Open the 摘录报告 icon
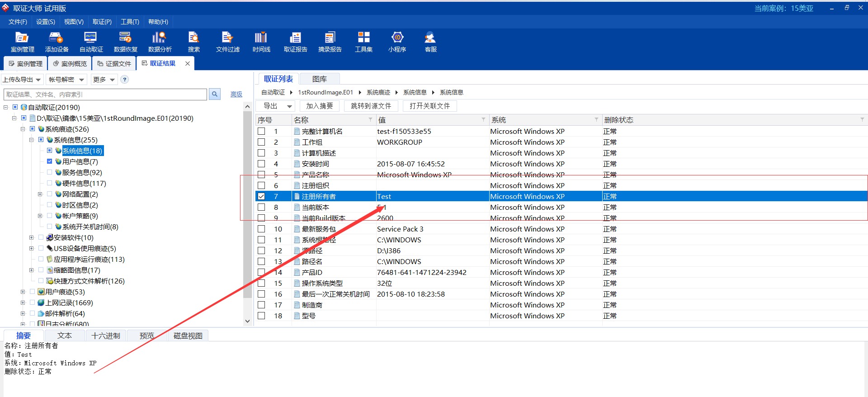The width and height of the screenshot is (868, 397). tap(330, 42)
